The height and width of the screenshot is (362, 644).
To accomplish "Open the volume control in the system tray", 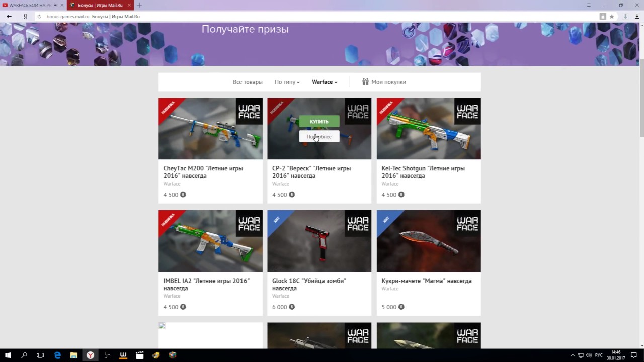I will pyautogui.click(x=589, y=355).
